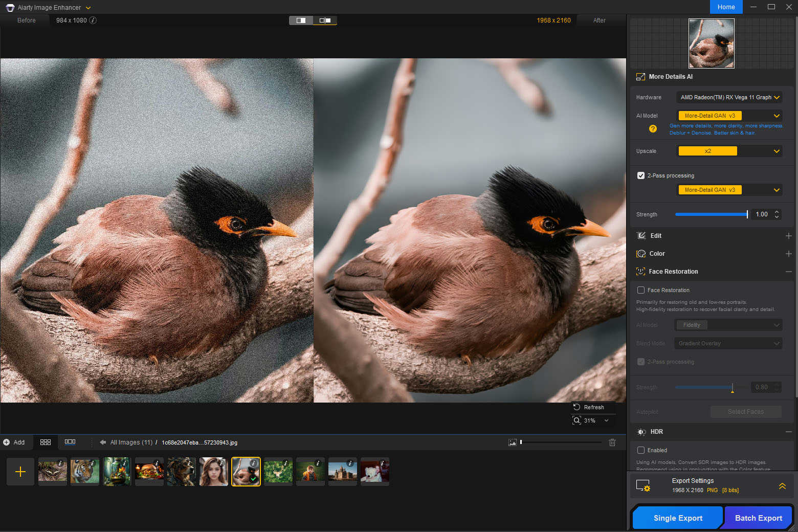Adjust the More Details AI Strength slider
The image size is (798, 532).
point(712,214)
